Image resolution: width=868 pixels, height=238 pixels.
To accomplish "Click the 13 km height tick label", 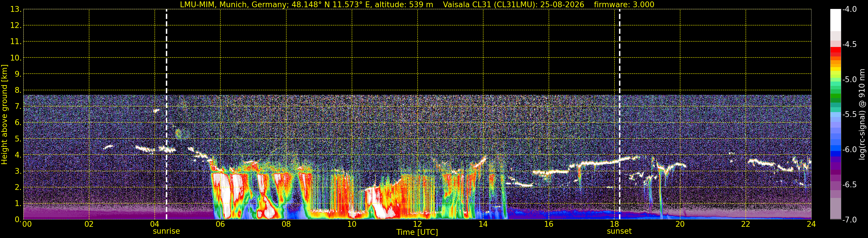I will [x=15, y=10].
